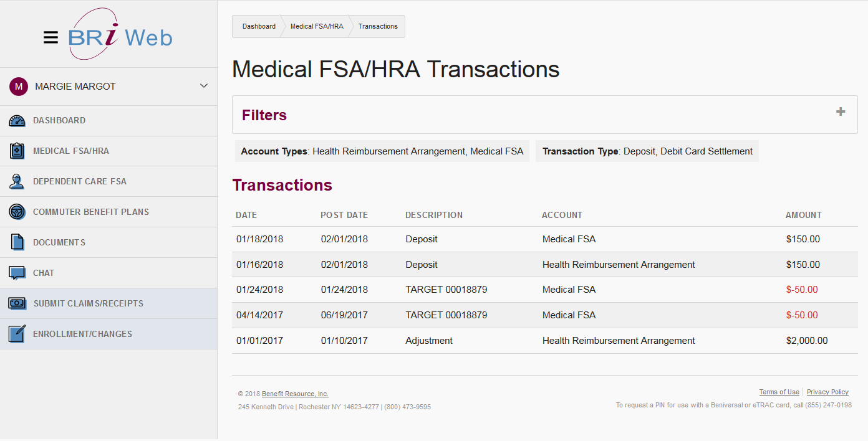Click the BRI Web logo
The image size is (868, 441).
pyautogui.click(x=120, y=36)
